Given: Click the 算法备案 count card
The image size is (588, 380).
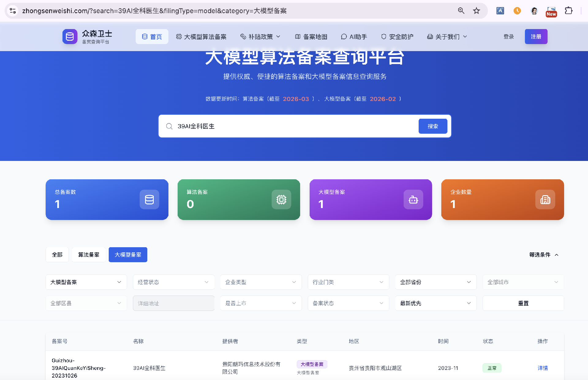Looking at the screenshot, I should 239,199.
